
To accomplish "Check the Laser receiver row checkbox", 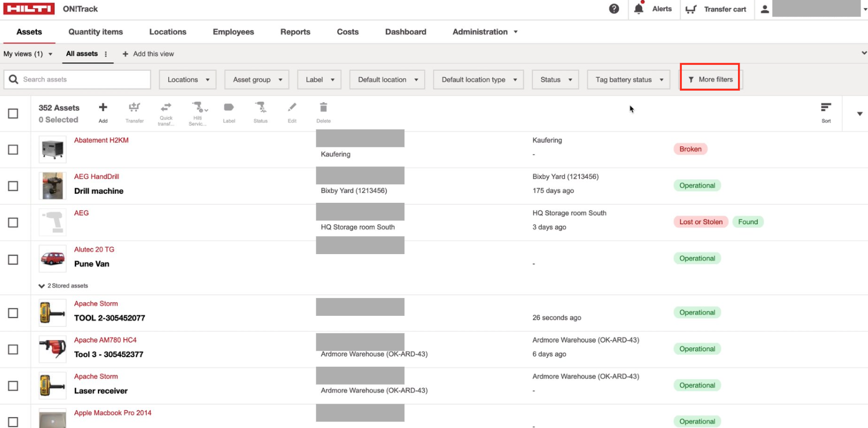I will (13, 386).
